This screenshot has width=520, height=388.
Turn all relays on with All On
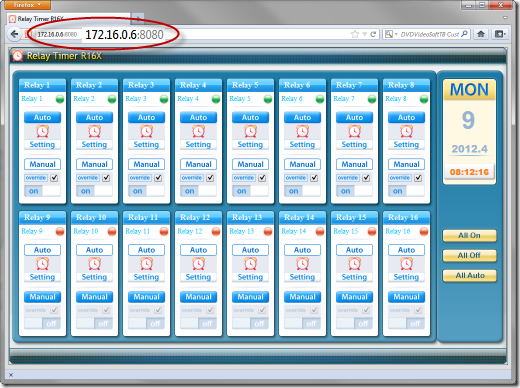(x=469, y=235)
